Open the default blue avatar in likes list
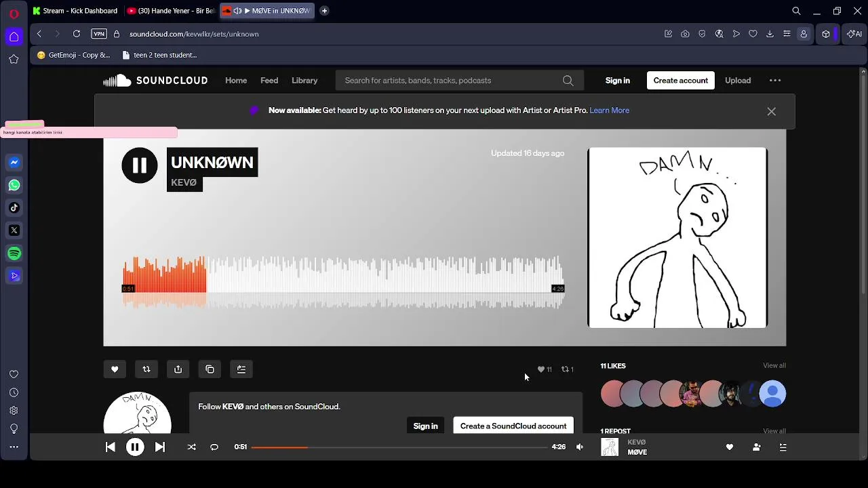 pyautogui.click(x=772, y=394)
